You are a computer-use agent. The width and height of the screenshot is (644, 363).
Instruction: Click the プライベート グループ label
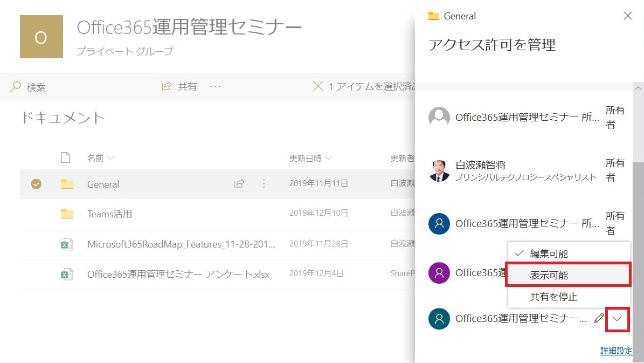click(125, 51)
